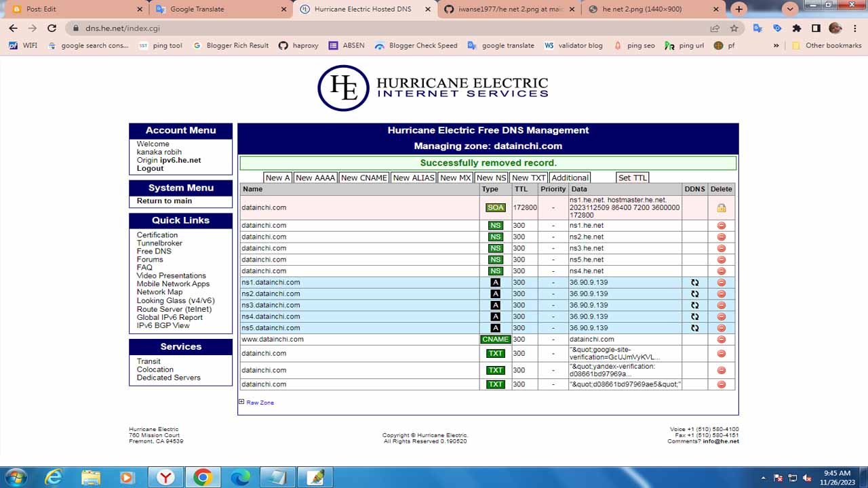Show hidden system tray icons
The height and width of the screenshot is (488, 868).
click(764, 478)
